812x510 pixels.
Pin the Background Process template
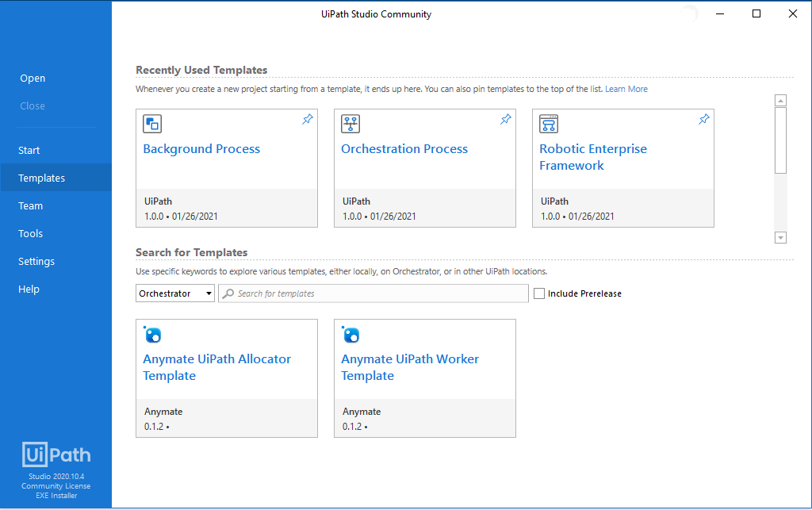pyautogui.click(x=308, y=119)
